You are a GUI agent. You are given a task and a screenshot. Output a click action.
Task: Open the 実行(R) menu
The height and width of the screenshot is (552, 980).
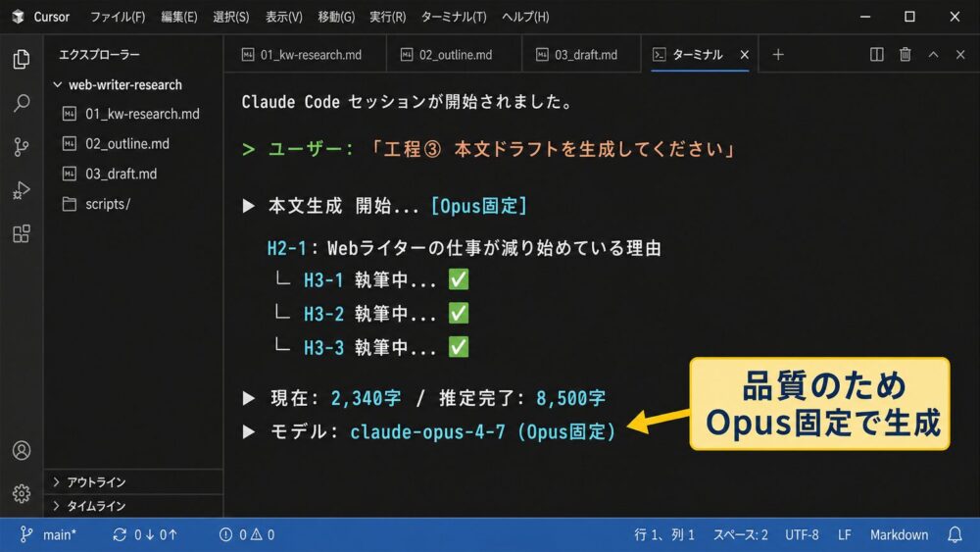point(387,17)
